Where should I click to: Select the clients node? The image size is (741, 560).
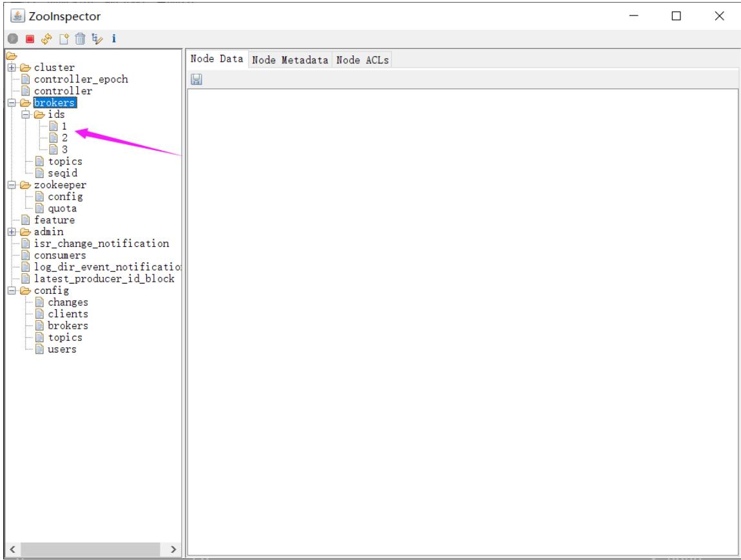point(68,314)
